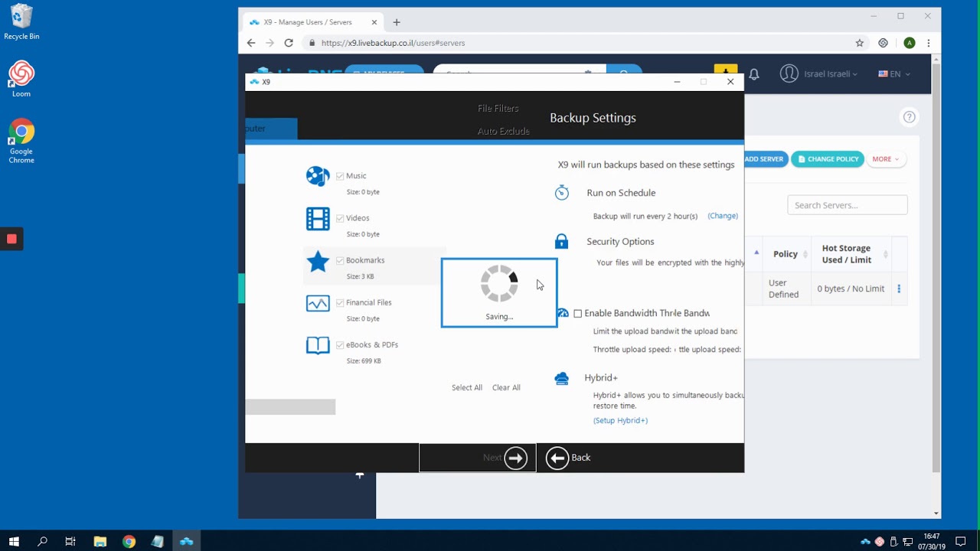Open Chrome's three-dot menu
The width and height of the screenshot is (980, 551).
[929, 43]
